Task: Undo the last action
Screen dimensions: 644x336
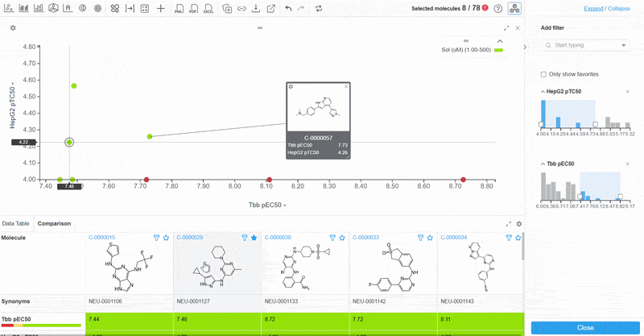Action: (288, 8)
